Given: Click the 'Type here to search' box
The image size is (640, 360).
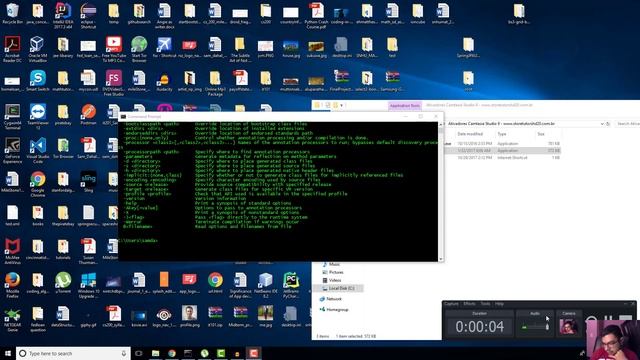Looking at the screenshot, I should [x=73, y=353].
